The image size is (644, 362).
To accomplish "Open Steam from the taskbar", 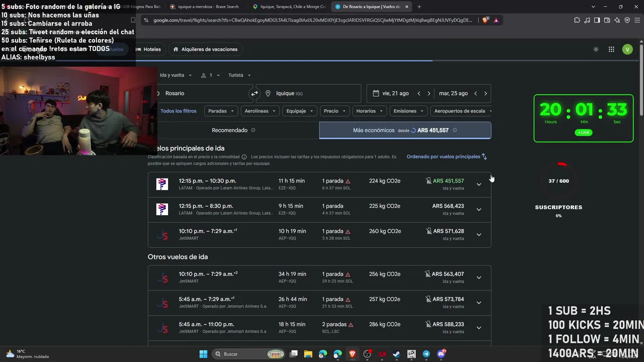I will click(x=396, y=354).
